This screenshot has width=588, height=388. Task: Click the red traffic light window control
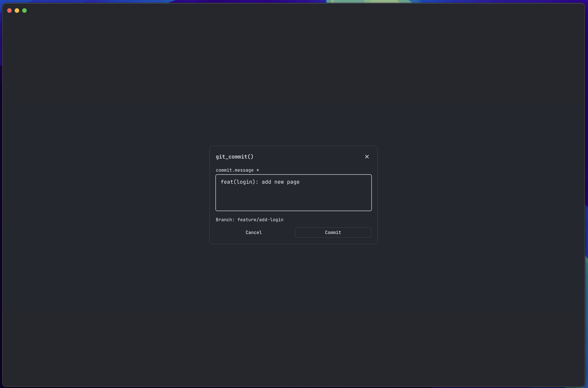(9, 10)
